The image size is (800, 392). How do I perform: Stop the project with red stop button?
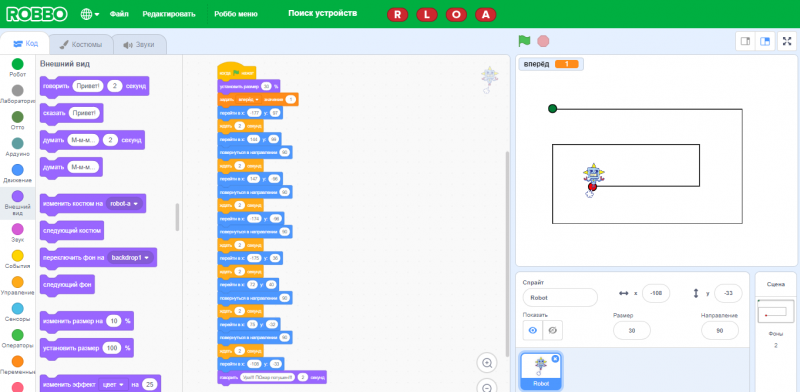click(x=543, y=41)
